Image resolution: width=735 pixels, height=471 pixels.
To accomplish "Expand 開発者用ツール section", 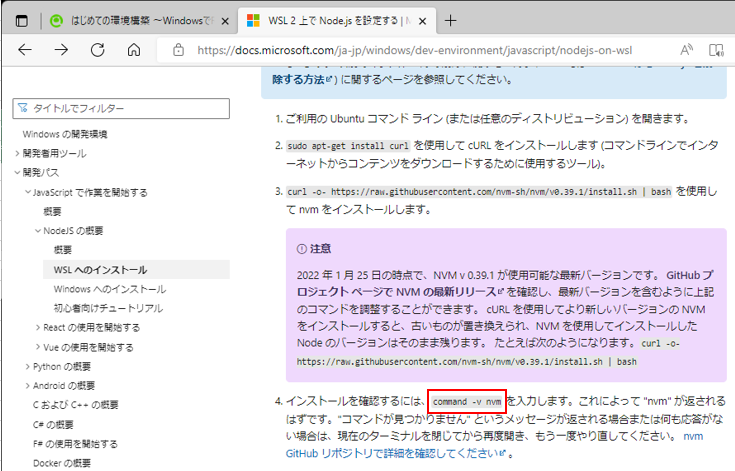I will pyautogui.click(x=17, y=153).
